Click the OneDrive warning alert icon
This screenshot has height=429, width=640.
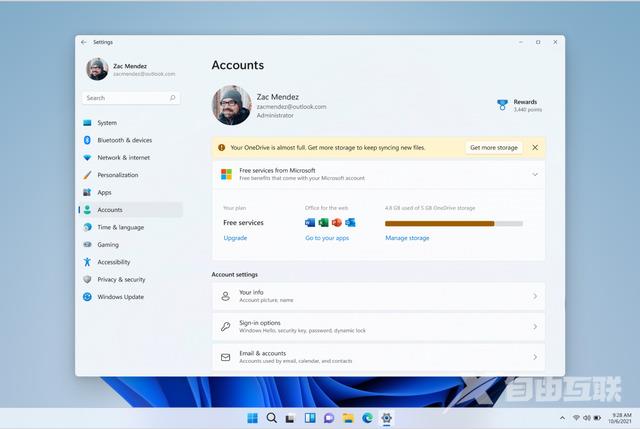pyautogui.click(x=222, y=147)
